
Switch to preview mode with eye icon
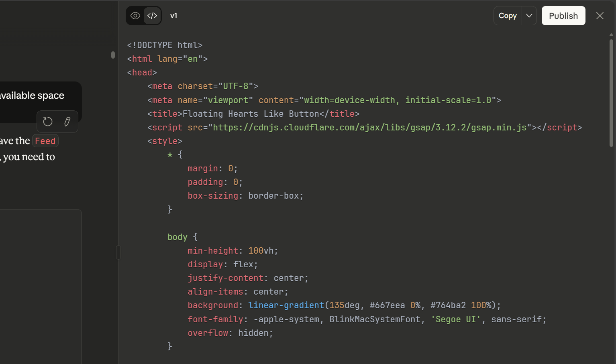pos(135,16)
